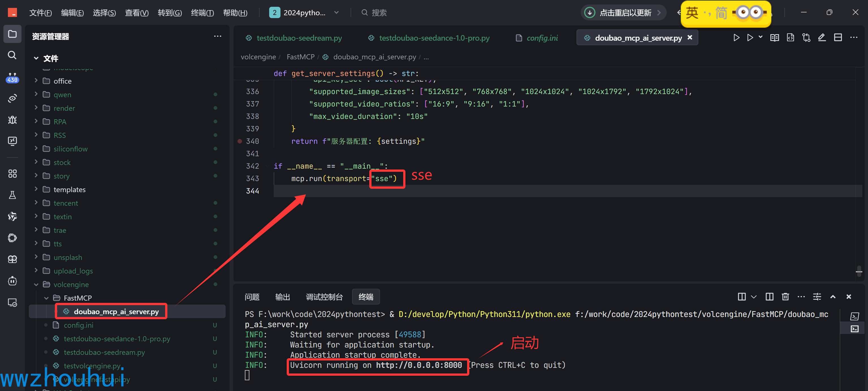Open the 编辑(E) menu
This screenshot has height=391, width=868.
[x=72, y=13]
